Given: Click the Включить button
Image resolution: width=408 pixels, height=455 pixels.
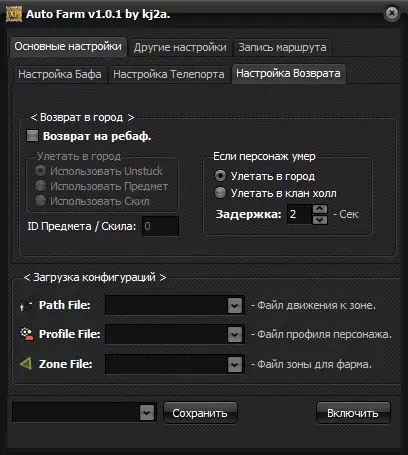Looking at the screenshot, I should pos(353,413).
